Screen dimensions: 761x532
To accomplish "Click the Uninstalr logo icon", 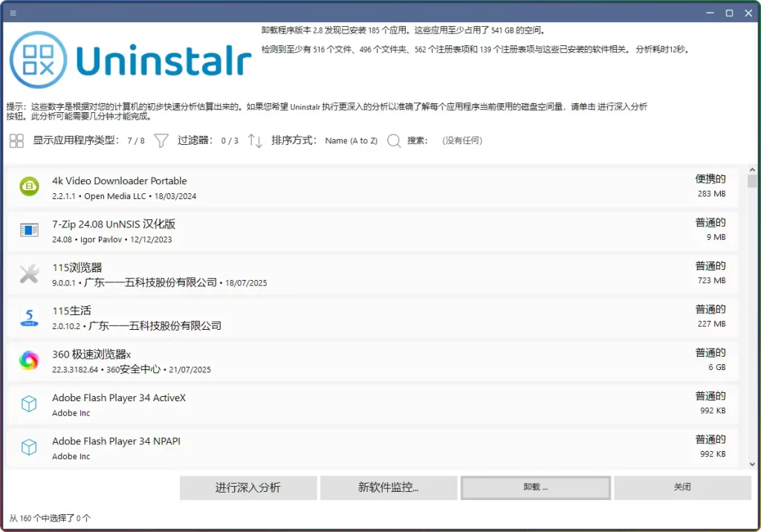I will [x=39, y=59].
